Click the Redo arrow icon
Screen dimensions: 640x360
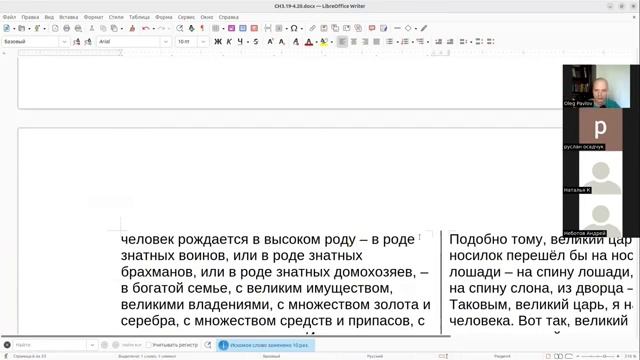(161, 28)
